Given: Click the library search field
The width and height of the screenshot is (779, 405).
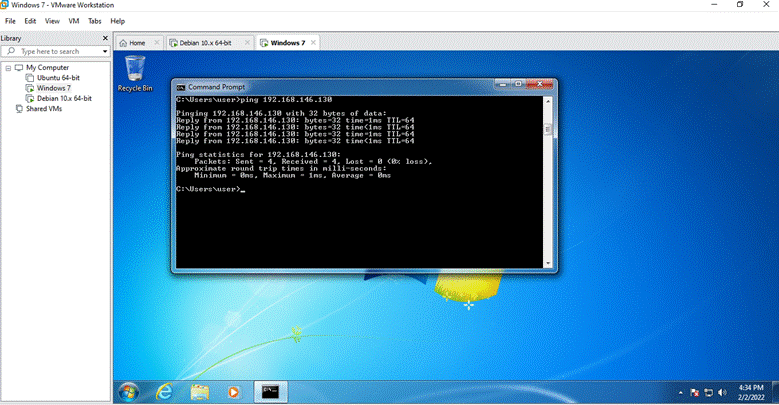Looking at the screenshot, I should click(x=55, y=51).
